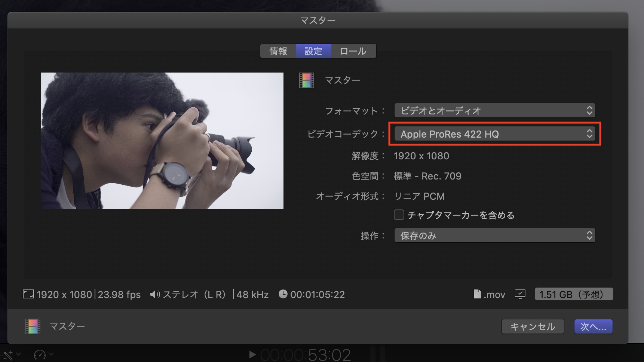Screen dimensions: 644x362
Task: Click the clock icon beside the duration
Action: pyautogui.click(x=283, y=294)
